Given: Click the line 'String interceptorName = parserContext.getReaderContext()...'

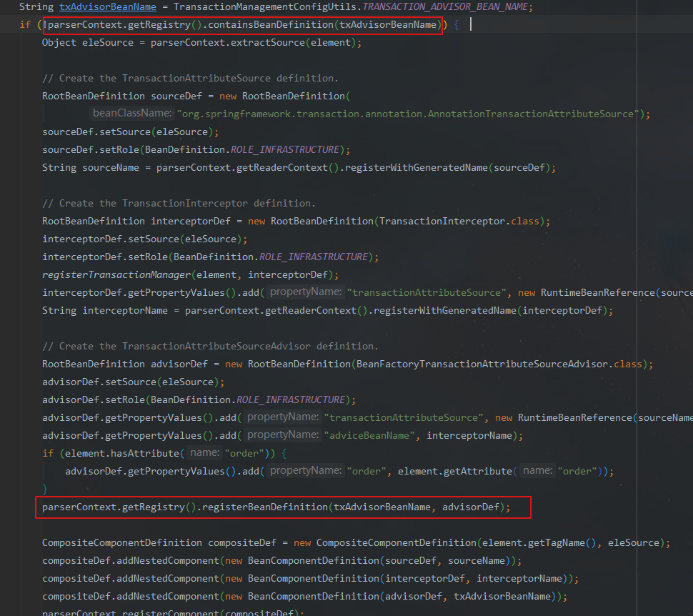Looking at the screenshot, I should pyautogui.click(x=327, y=310).
